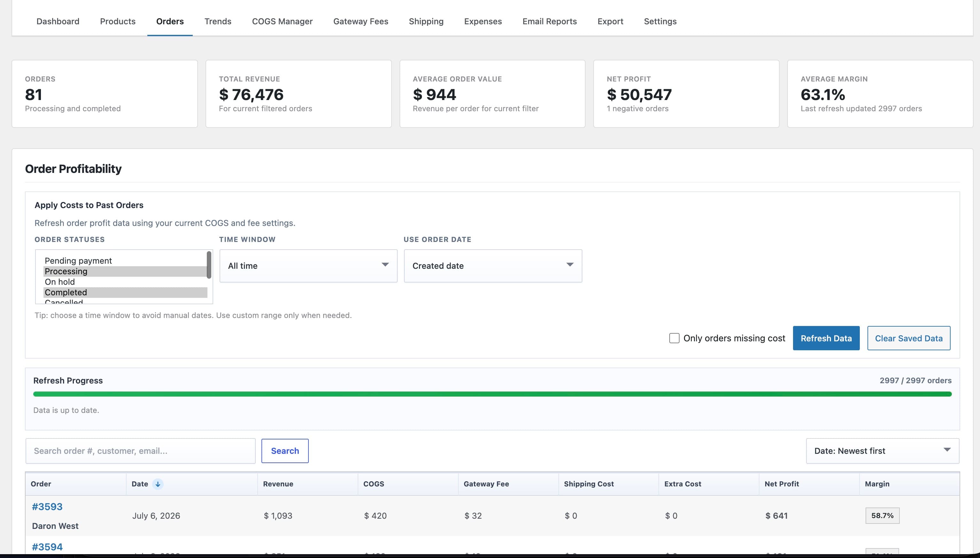Viewport: 980px width, 558px height.
Task: Click the $ 1,093 revenue cell
Action: [278, 516]
